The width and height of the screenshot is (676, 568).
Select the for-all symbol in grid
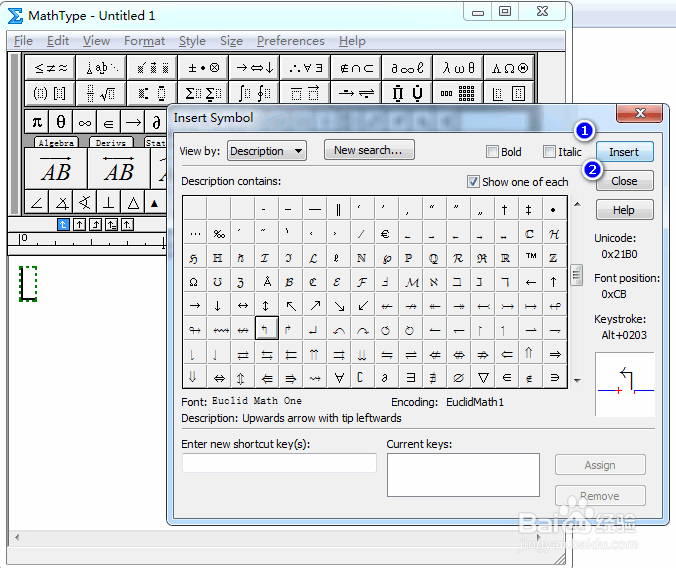tap(339, 378)
